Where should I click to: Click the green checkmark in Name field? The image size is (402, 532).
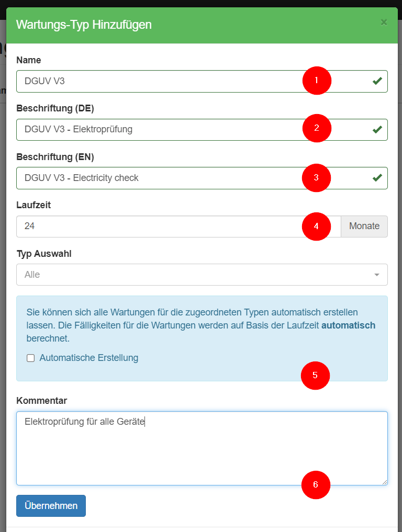[x=377, y=81]
